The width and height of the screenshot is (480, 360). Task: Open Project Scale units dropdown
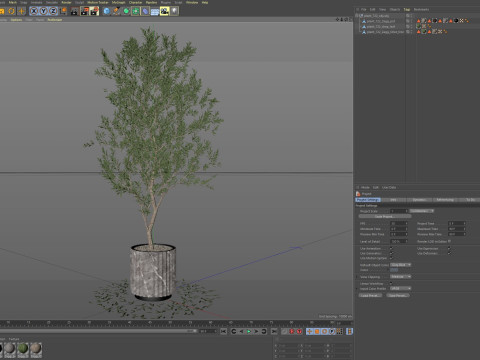(x=422, y=211)
